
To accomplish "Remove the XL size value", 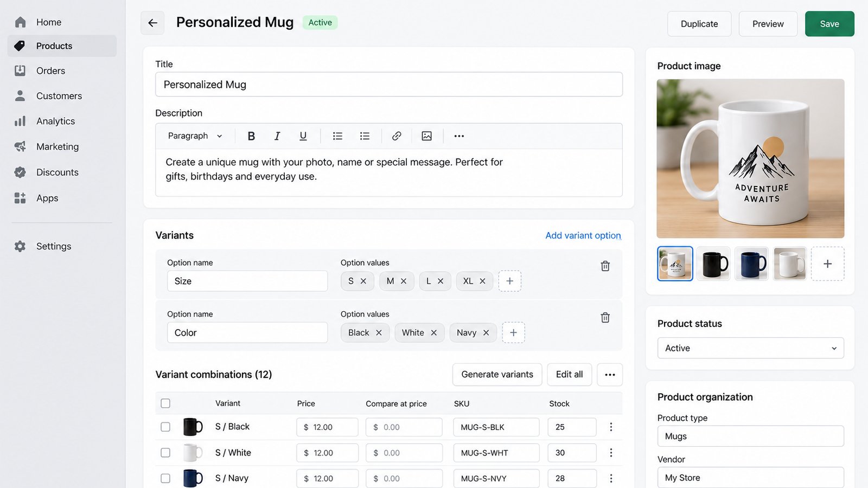I will (482, 281).
